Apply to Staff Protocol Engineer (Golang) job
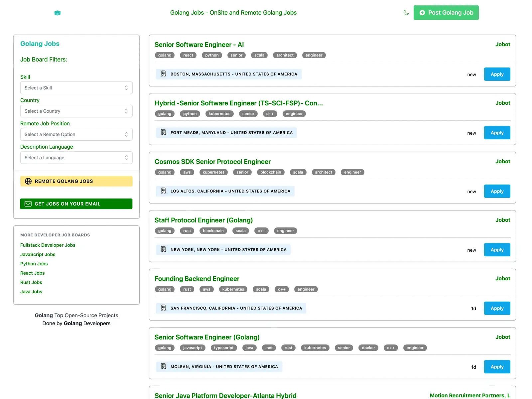This screenshot has width=532, height=399. (x=497, y=250)
